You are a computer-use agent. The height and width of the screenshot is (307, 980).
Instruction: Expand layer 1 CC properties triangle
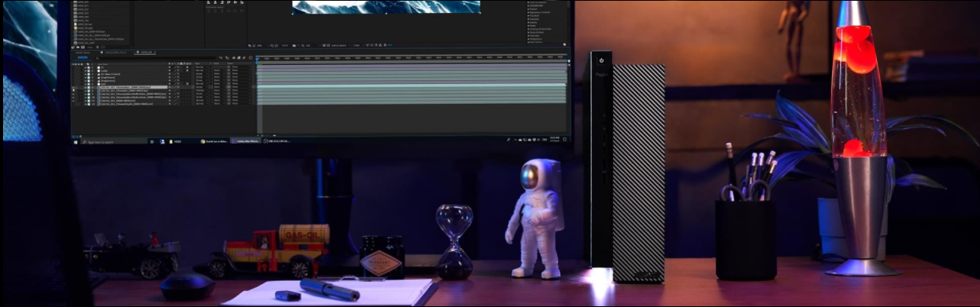(x=86, y=67)
